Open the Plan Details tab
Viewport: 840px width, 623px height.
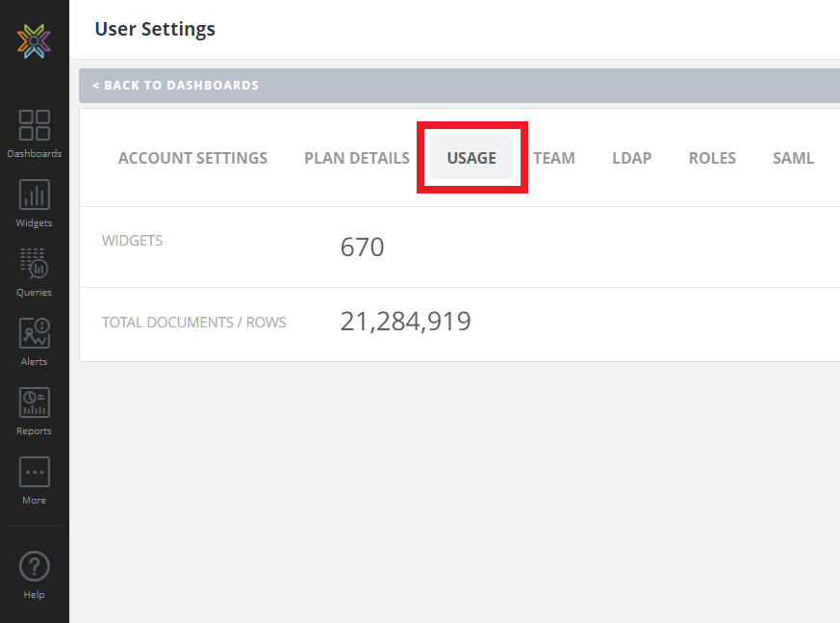tap(357, 158)
